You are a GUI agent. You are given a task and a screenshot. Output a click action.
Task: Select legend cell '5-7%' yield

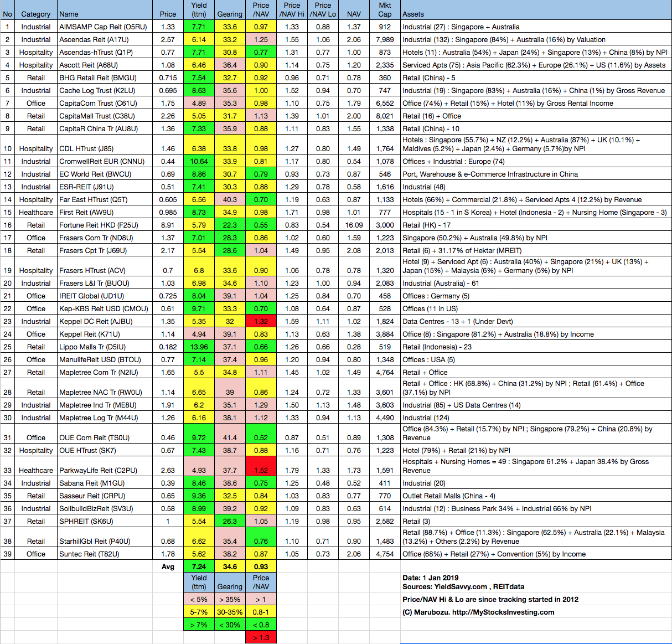(x=199, y=612)
